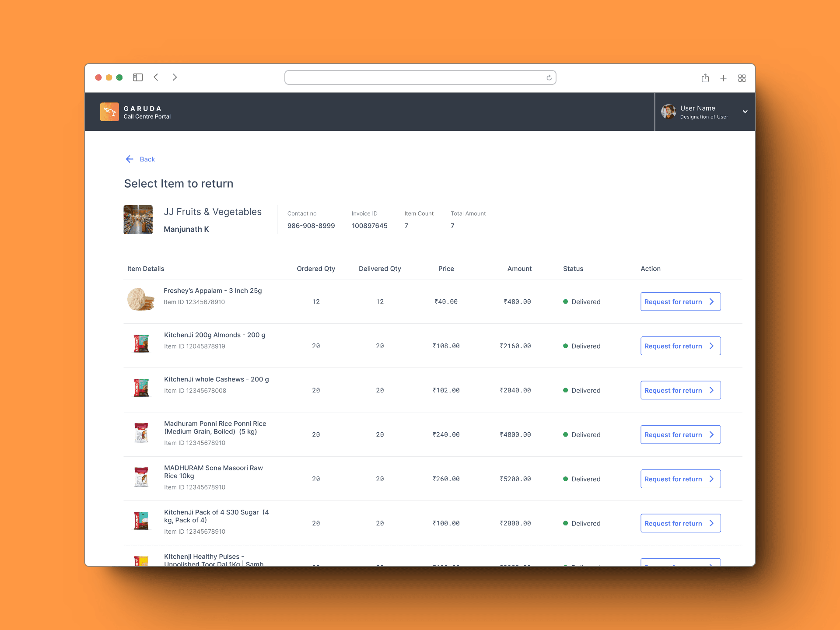This screenshot has width=840, height=630.
Task: Request return for Freshey's Appalam
Action: [x=680, y=302]
